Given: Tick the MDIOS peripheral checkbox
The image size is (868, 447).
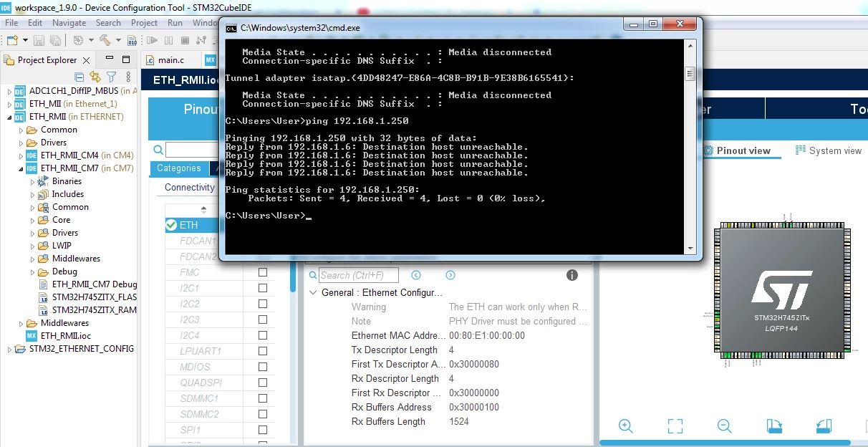Looking at the screenshot, I should [263, 367].
